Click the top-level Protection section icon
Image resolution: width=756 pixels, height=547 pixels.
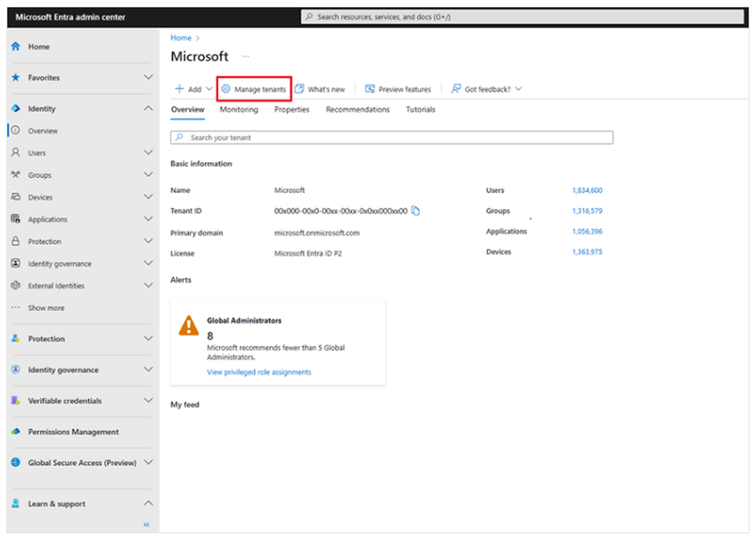[16, 338]
